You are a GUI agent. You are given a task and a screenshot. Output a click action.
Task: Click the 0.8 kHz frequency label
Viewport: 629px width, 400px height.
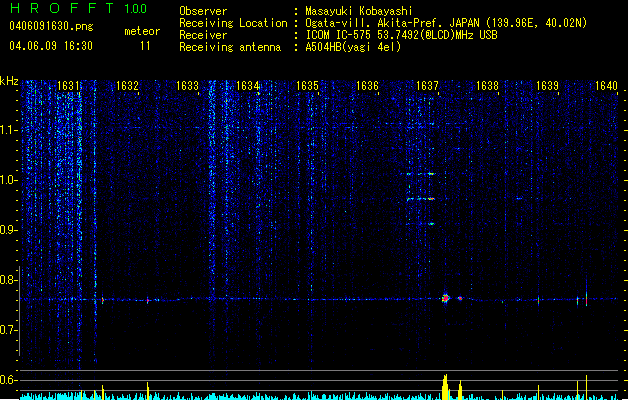coord(9,280)
